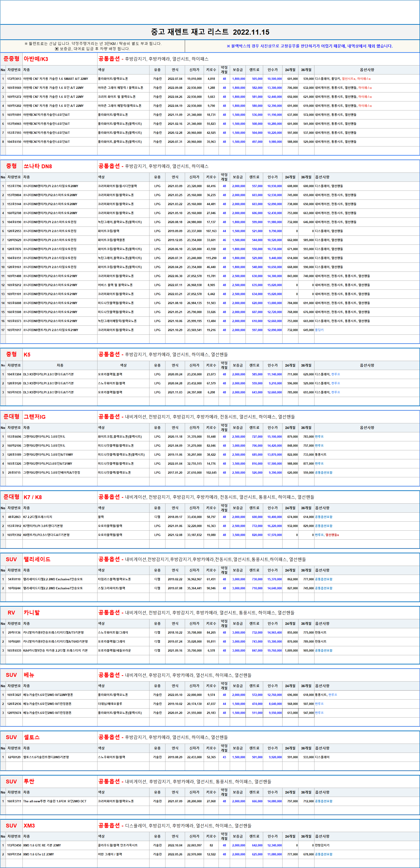Select car number 169하1488
Image resolution: width=420 pixels, height=868 pixels.
pos(14,276)
